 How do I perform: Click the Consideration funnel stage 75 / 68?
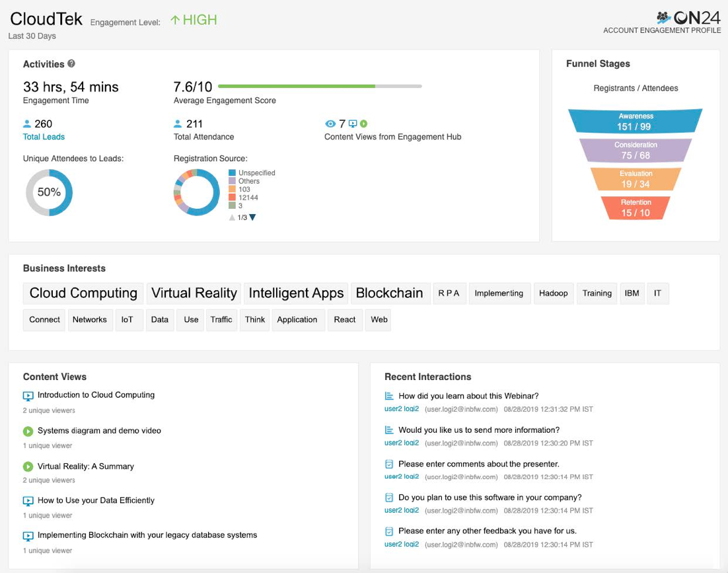(x=635, y=151)
